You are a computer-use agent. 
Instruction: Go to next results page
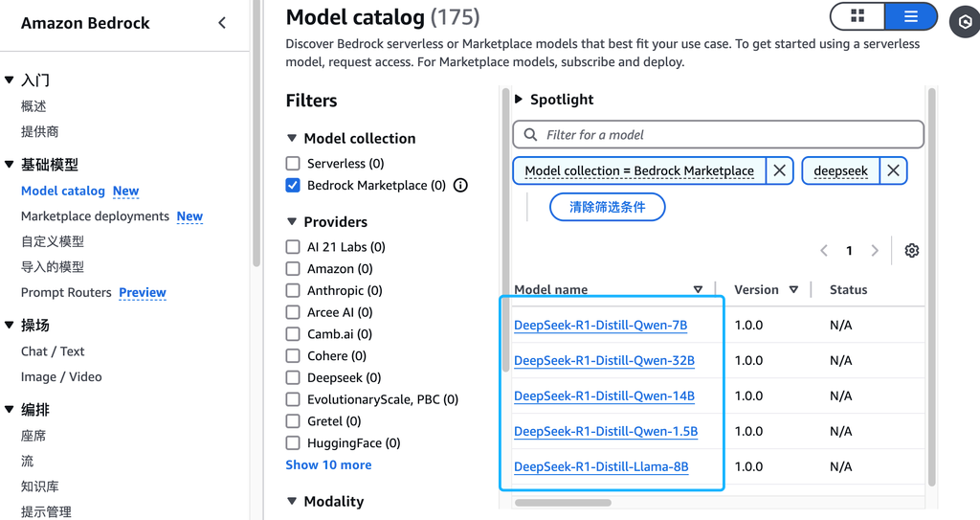click(875, 250)
